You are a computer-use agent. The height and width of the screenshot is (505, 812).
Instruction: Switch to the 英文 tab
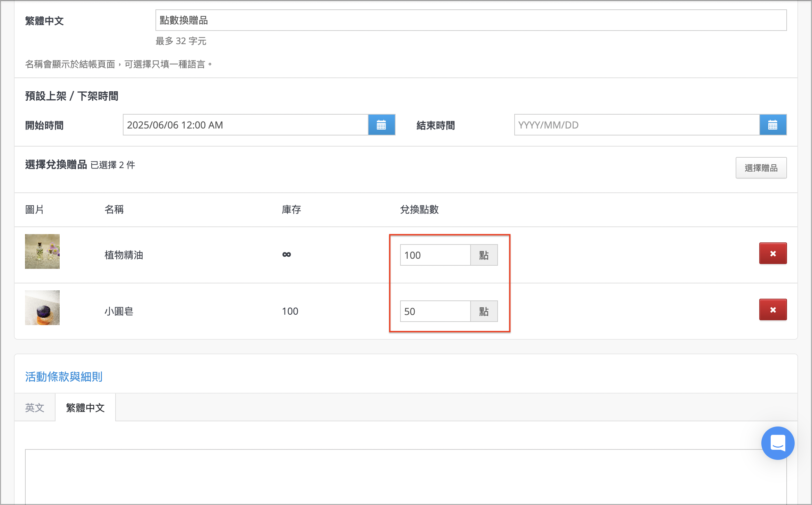point(35,407)
